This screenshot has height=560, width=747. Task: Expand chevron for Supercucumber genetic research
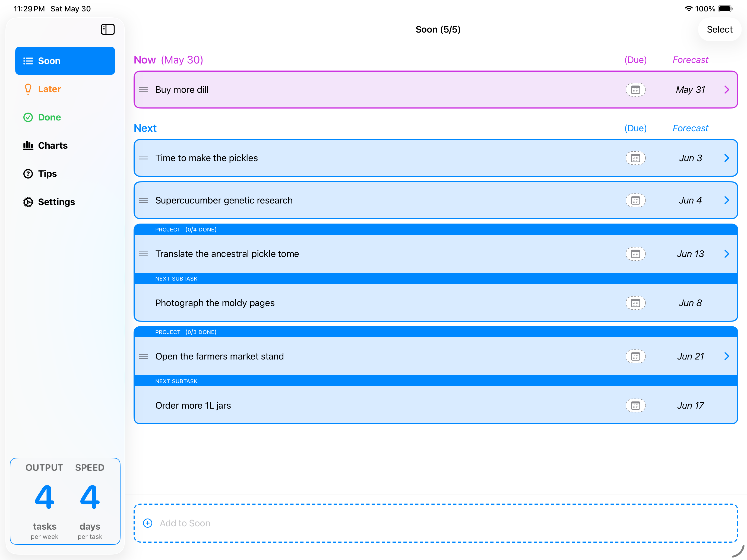[727, 201]
